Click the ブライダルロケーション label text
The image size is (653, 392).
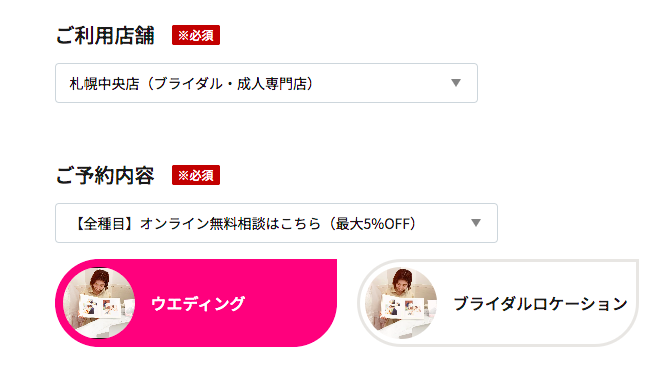coord(540,303)
